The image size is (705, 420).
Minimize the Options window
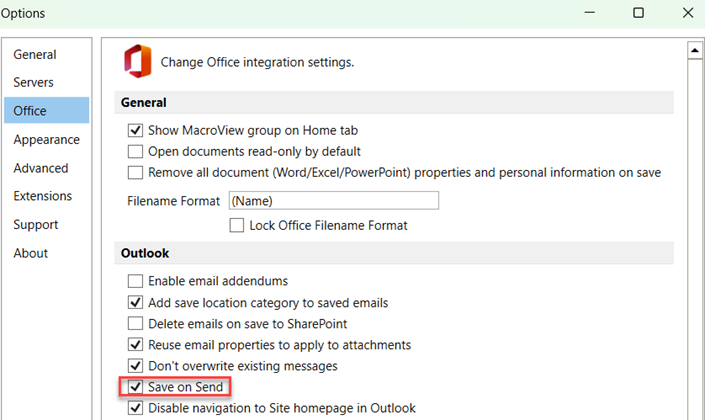point(591,14)
